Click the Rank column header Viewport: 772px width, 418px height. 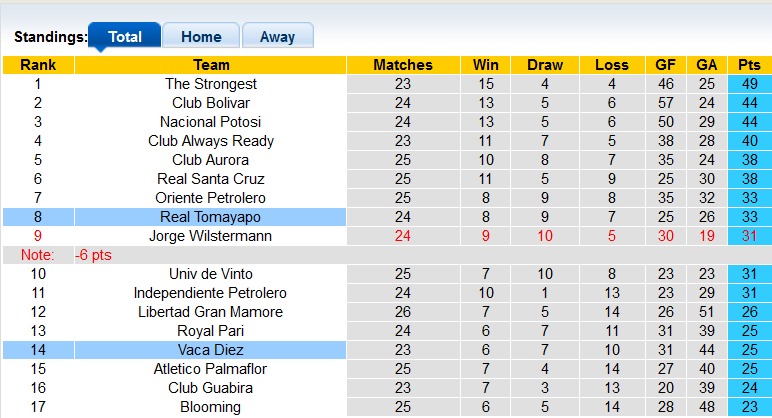tap(38, 65)
